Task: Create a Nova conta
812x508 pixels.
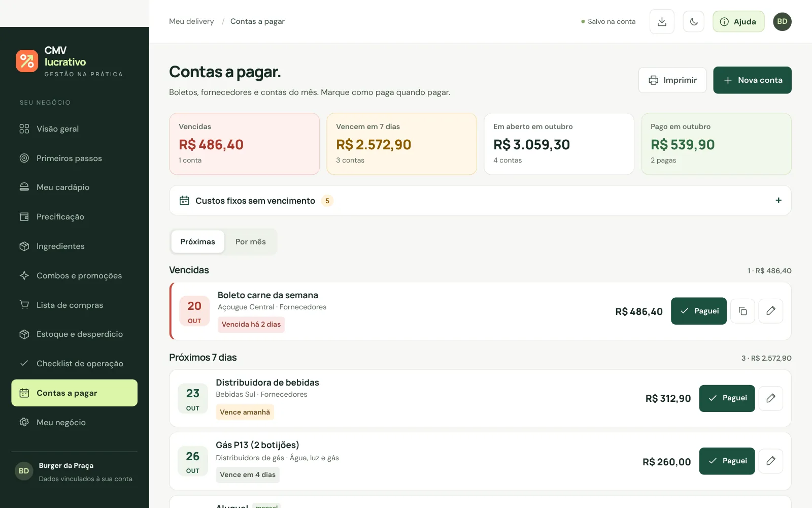Action: pyautogui.click(x=752, y=80)
